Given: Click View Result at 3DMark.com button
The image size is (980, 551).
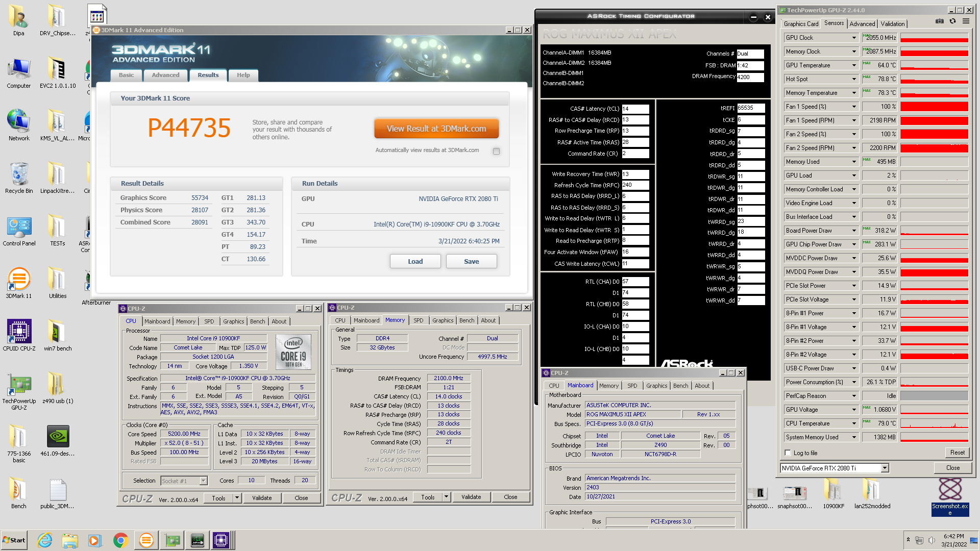Looking at the screenshot, I should point(436,129).
